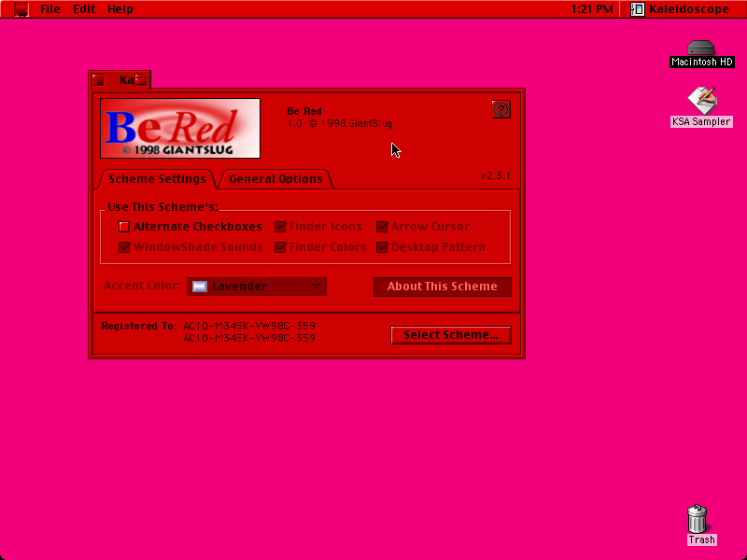The height and width of the screenshot is (560, 747).
Task: Open the Apple menu icon
Action: tap(21, 9)
